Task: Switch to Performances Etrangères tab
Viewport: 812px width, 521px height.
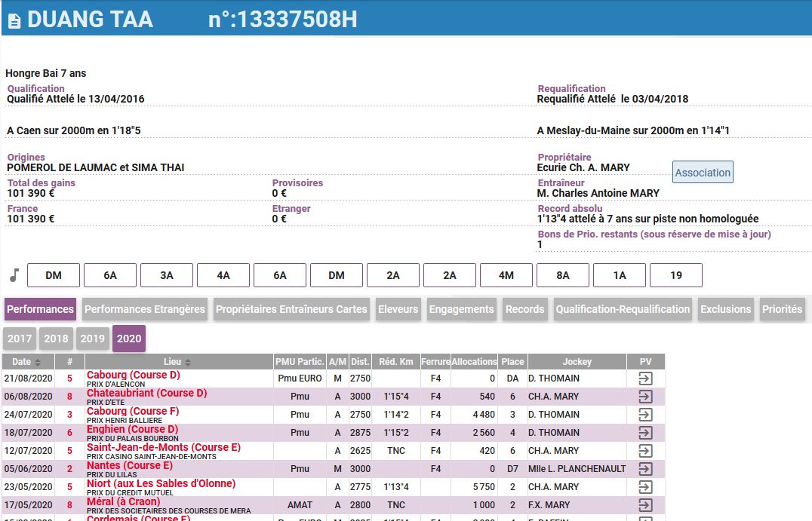Action: (144, 309)
